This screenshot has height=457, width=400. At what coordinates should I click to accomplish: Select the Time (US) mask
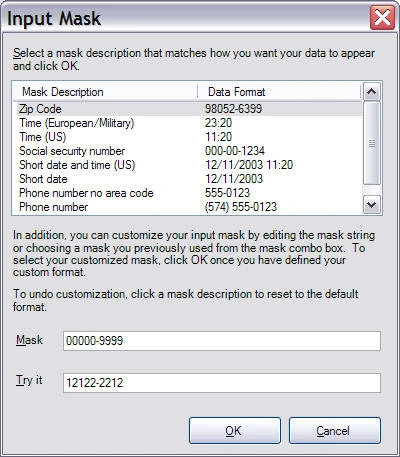[x=189, y=137]
